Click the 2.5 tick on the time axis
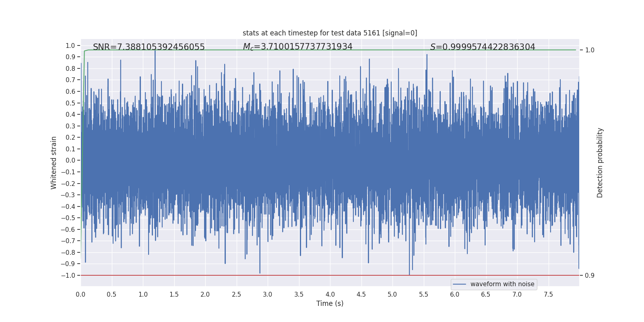This screenshot has height=322, width=644. (236, 294)
